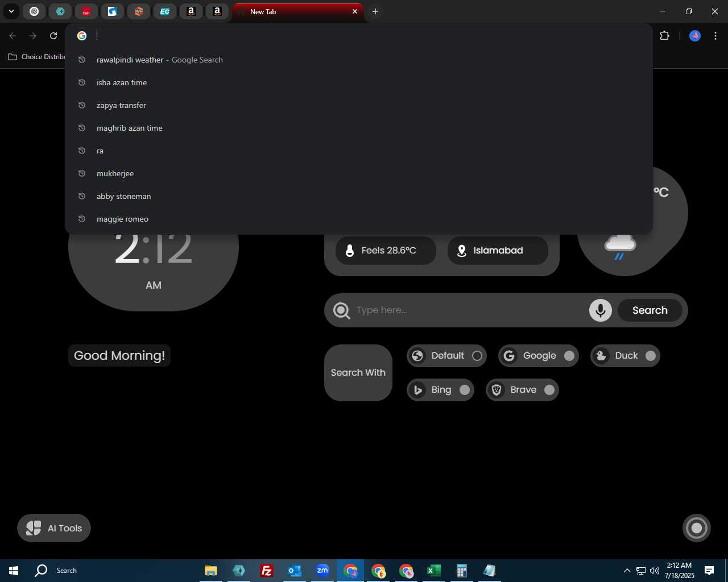Activate voice search microphone

pyautogui.click(x=601, y=310)
